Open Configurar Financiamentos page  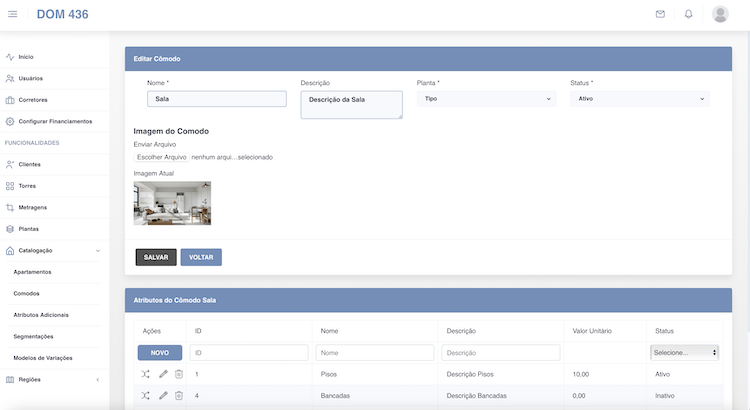[55, 122]
